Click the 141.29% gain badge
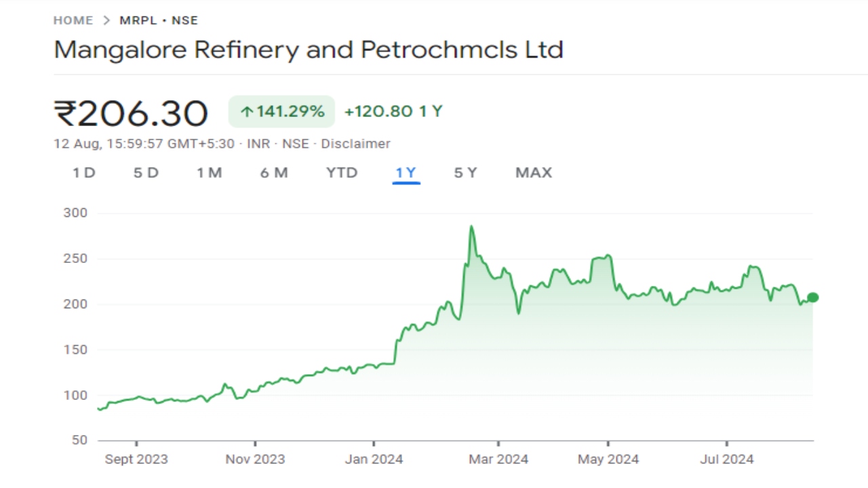The width and height of the screenshot is (868, 488). tap(281, 111)
